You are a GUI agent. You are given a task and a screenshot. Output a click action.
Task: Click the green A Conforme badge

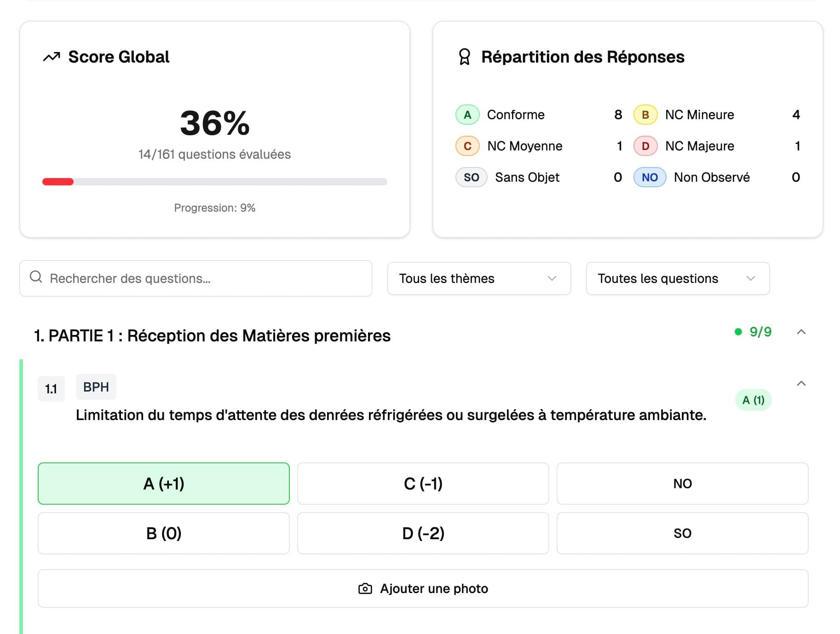(467, 115)
